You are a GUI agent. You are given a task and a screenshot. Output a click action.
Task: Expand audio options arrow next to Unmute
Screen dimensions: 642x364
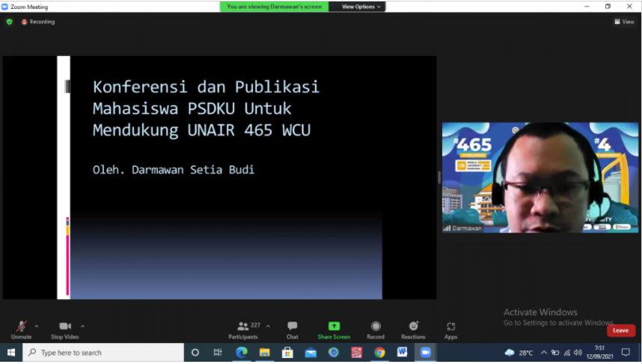[37, 326]
